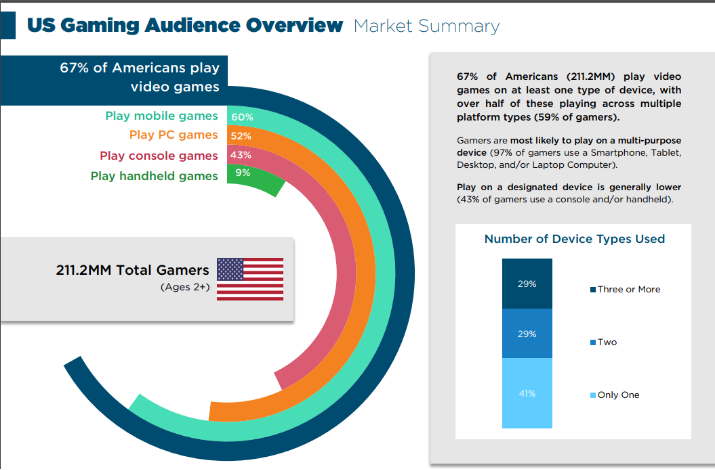
Task: Select the 29% Three or More bar segment
Action: pyautogui.click(x=526, y=283)
